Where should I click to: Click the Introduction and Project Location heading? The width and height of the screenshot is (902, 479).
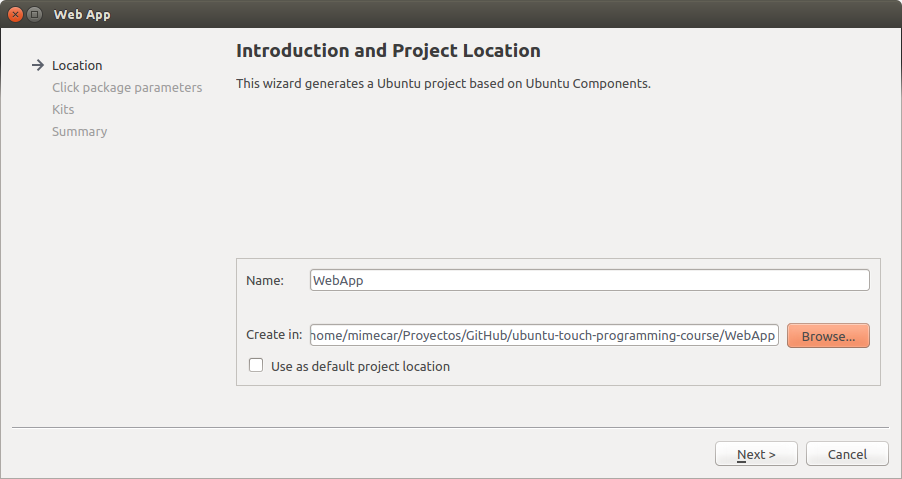pos(388,51)
